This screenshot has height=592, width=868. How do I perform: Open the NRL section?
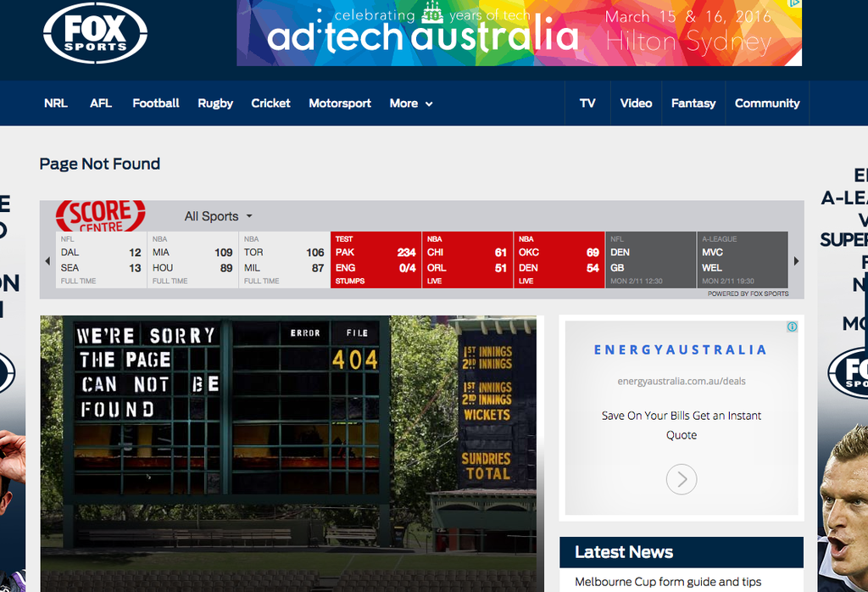pos(56,103)
